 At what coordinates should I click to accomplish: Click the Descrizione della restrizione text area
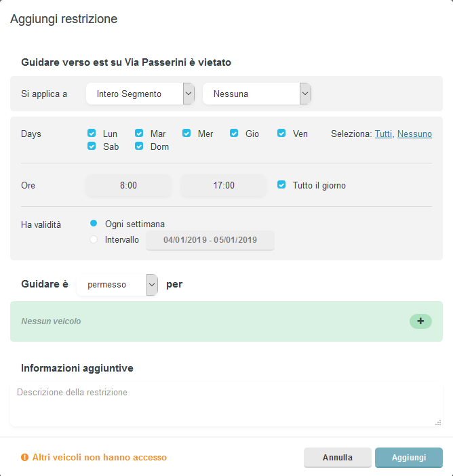click(226, 405)
